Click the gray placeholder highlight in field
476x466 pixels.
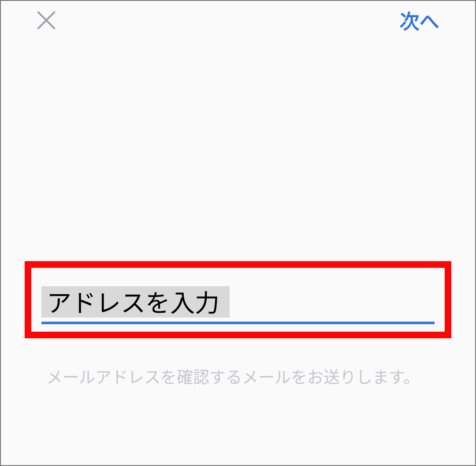[x=135, y=302]
